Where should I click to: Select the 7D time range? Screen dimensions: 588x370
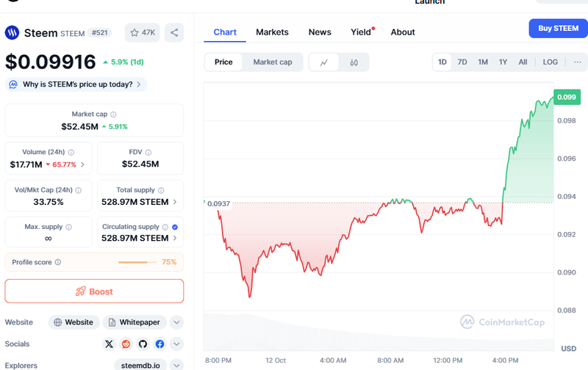(462, 62)
